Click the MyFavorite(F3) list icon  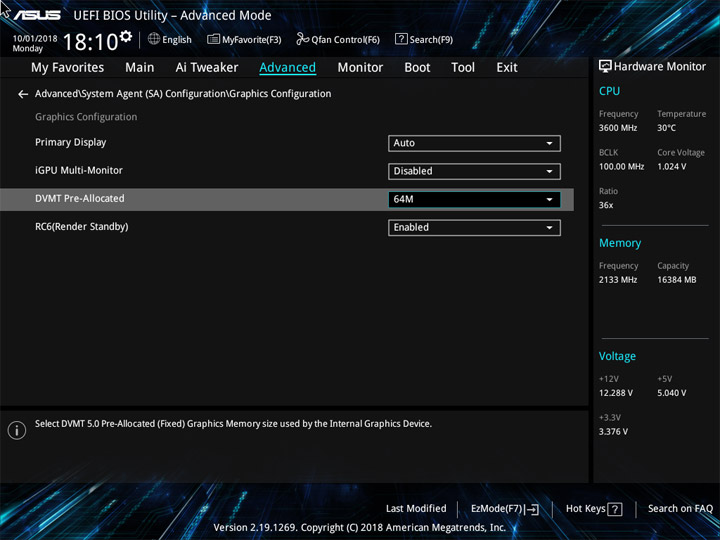coord(213,39)
